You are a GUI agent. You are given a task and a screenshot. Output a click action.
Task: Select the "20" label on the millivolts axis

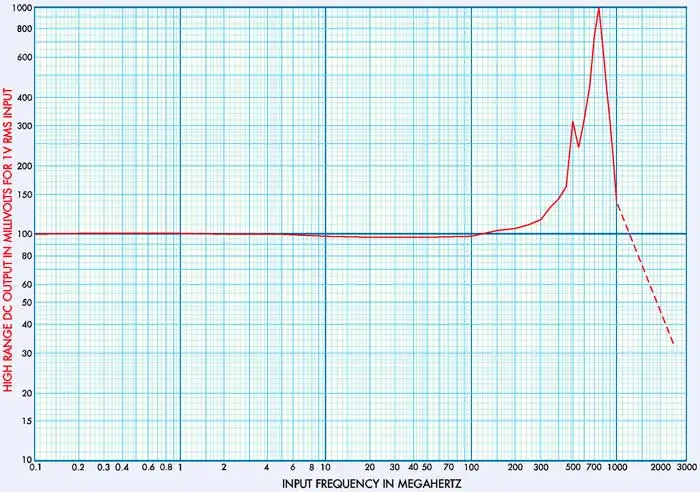coord(27,393)
